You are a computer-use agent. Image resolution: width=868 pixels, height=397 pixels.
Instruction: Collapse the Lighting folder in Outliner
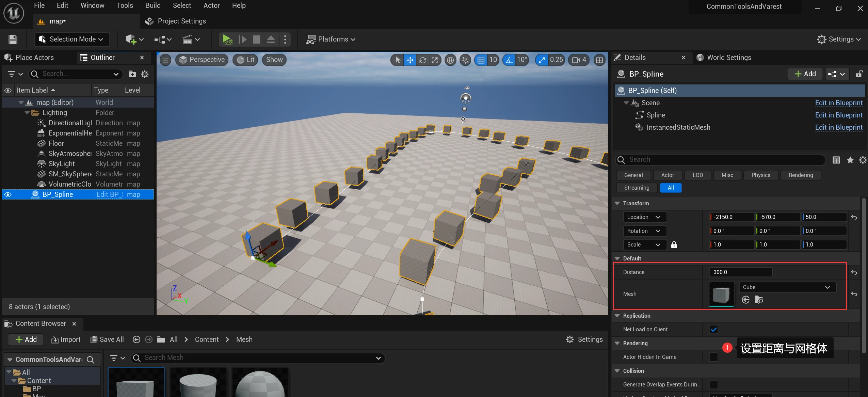click(27, 113)
